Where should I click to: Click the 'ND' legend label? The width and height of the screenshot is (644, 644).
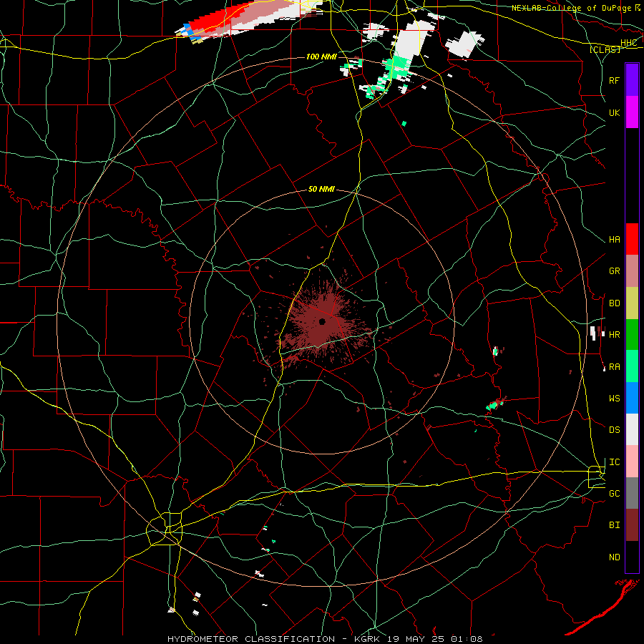tap(614, 557)
